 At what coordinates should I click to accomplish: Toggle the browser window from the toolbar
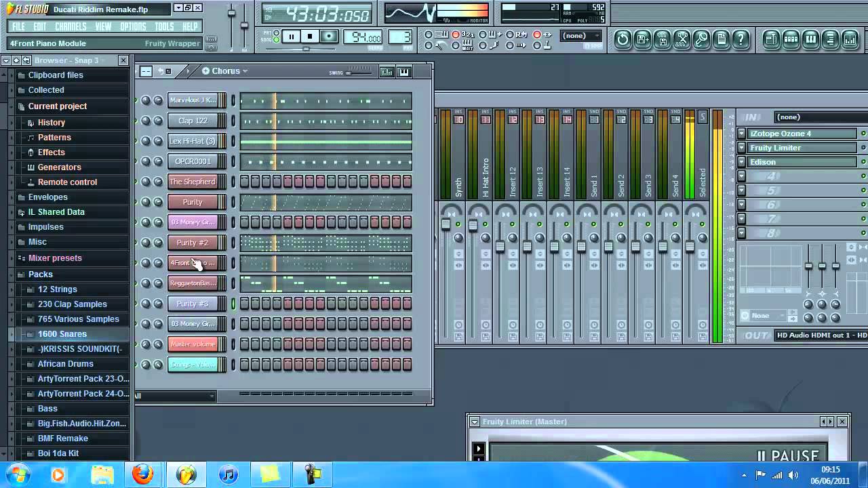coord(830,39)
